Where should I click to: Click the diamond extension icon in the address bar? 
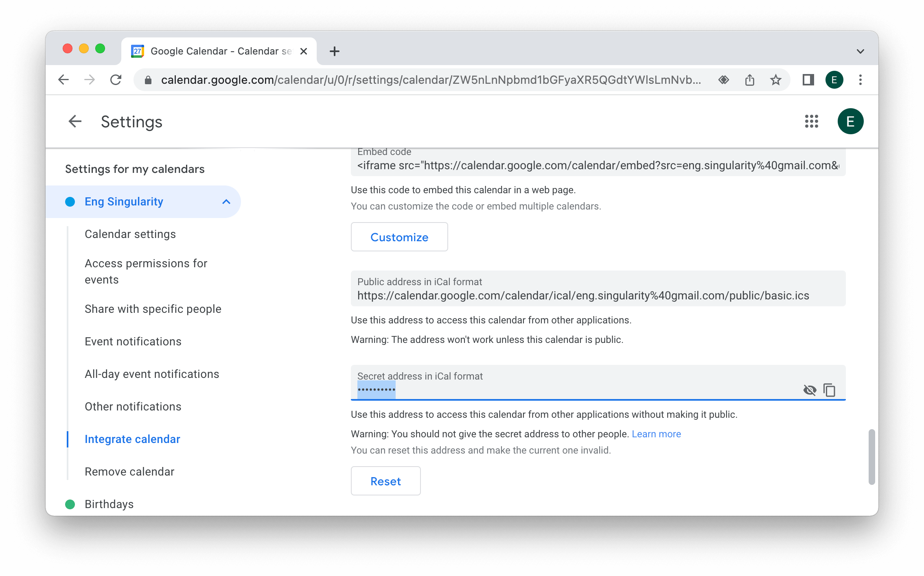coord(724,80)
